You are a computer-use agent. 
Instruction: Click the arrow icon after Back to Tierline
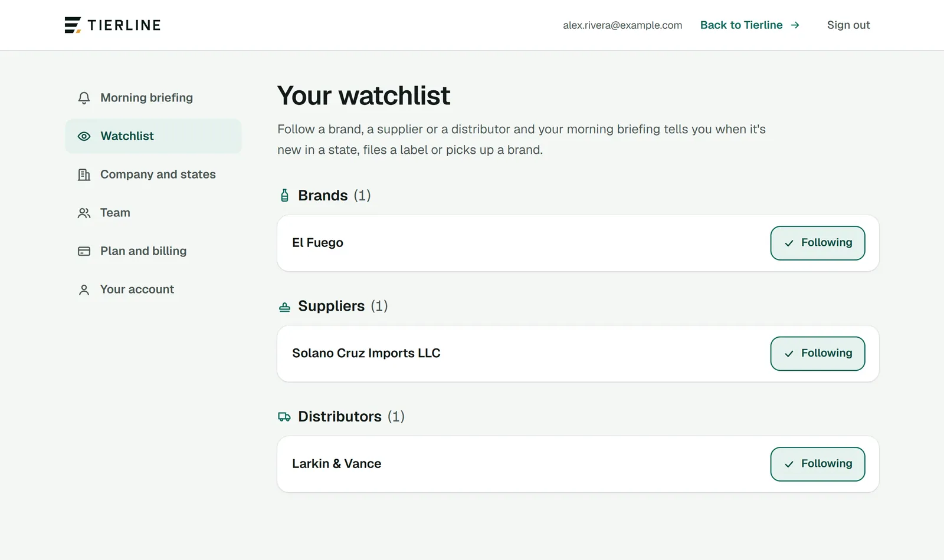[x=795, y=25]
